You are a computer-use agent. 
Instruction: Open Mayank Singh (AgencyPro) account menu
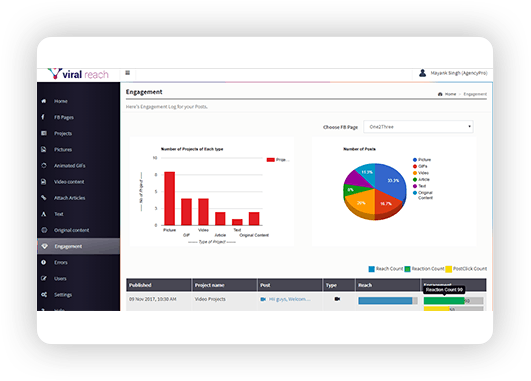[459, 73]
